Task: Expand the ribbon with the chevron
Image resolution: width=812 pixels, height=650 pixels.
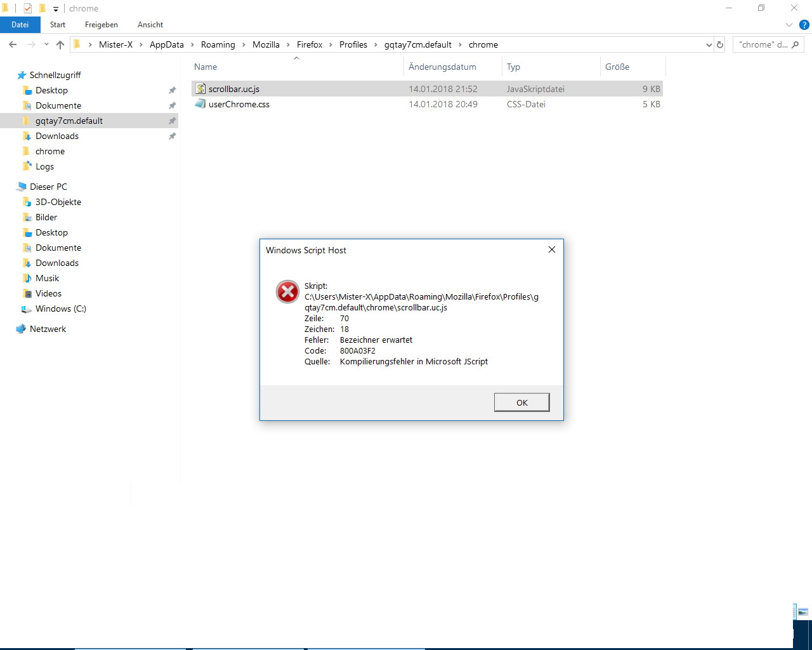Action: coord(789,25)
